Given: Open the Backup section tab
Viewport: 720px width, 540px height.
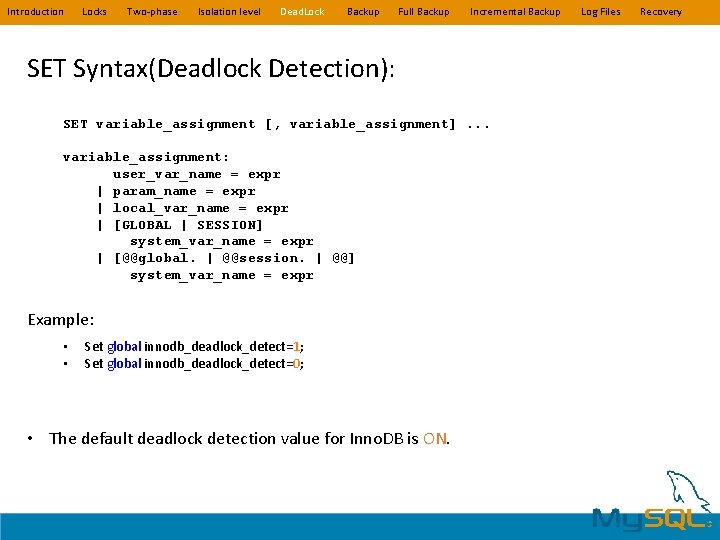Looking at the screenshot, I should 363,12.
